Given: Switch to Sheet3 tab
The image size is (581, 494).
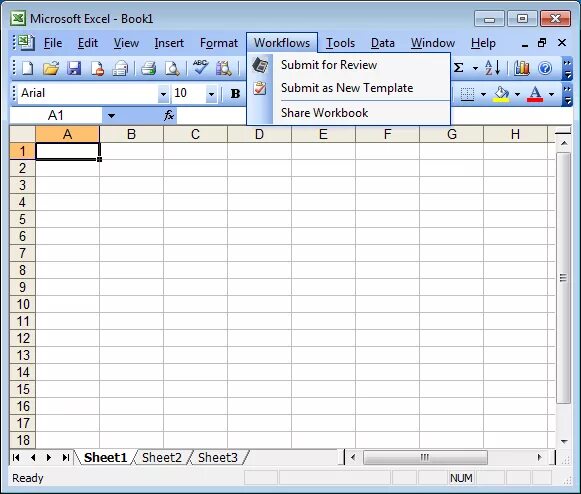Looking at the screenshot, I should coord(218,458).
